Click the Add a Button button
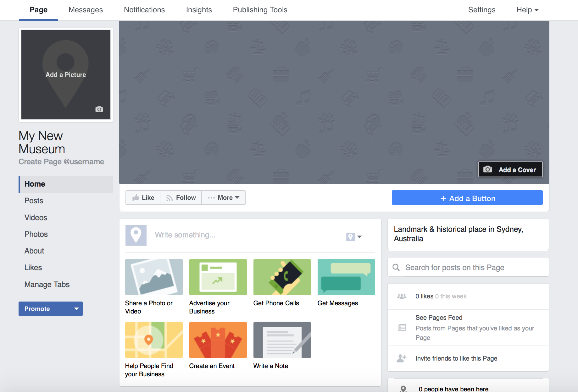 467,198
